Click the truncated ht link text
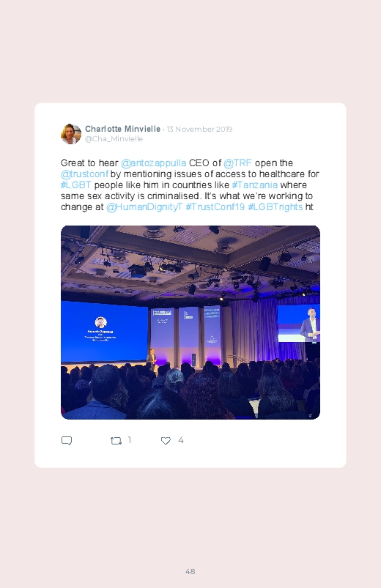Screen dimensions: 381x588 pyautogui.click(x=309, y=207)
